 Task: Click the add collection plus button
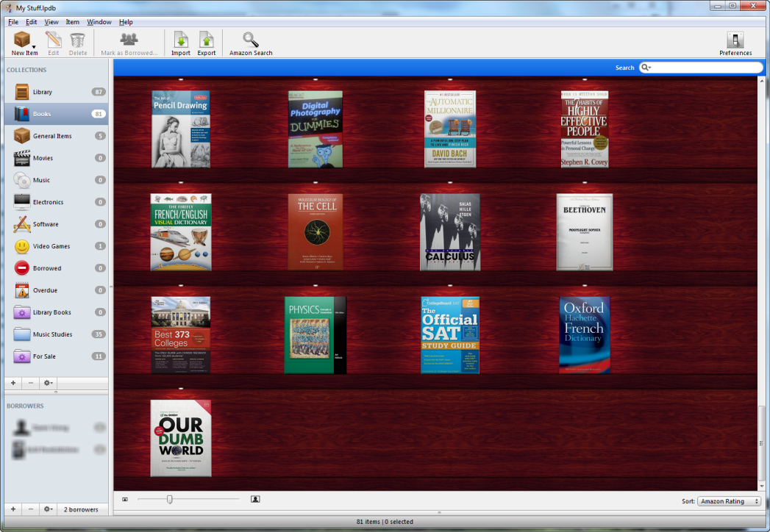pyautogui.click(x=13, y=383)
